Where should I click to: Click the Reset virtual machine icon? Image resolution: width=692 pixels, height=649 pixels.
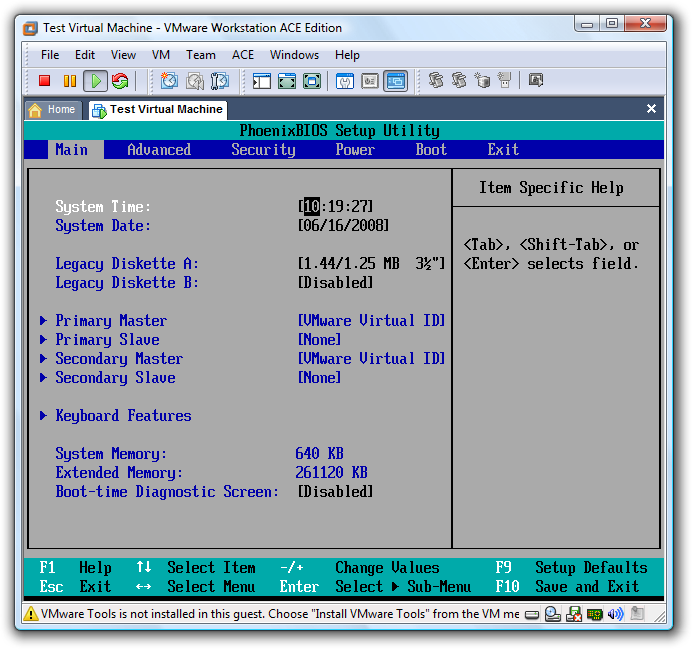tap(120, 81)
